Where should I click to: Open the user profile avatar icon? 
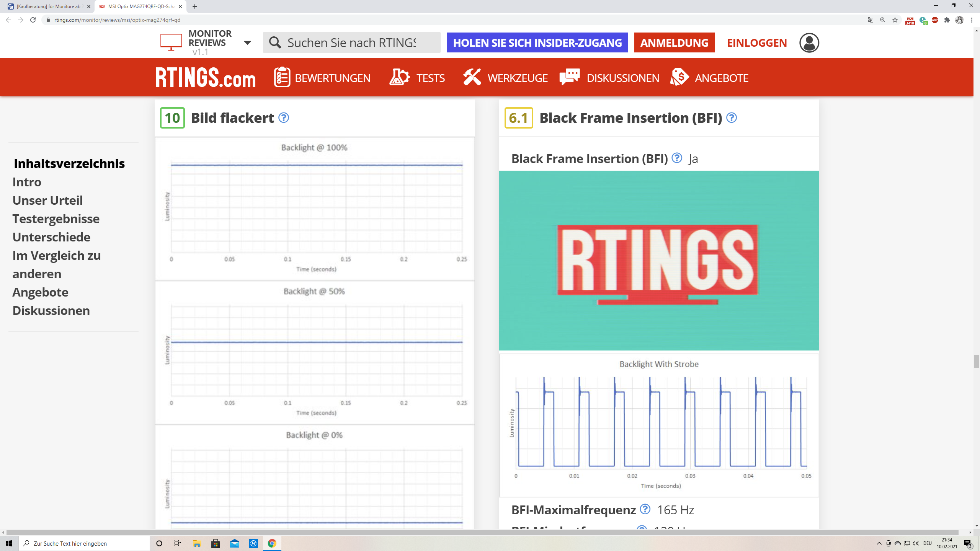809,43
